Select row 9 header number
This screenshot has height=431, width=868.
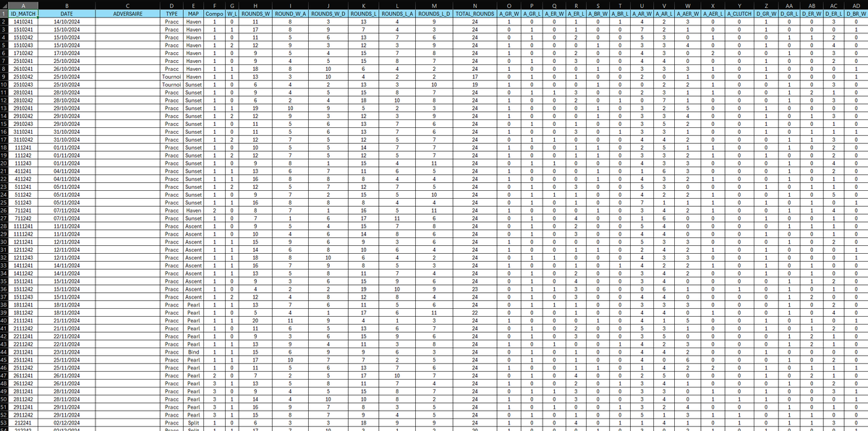(4, 76)
